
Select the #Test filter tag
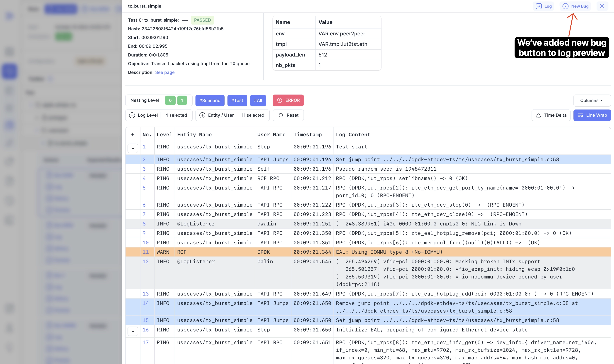(237, 100)
